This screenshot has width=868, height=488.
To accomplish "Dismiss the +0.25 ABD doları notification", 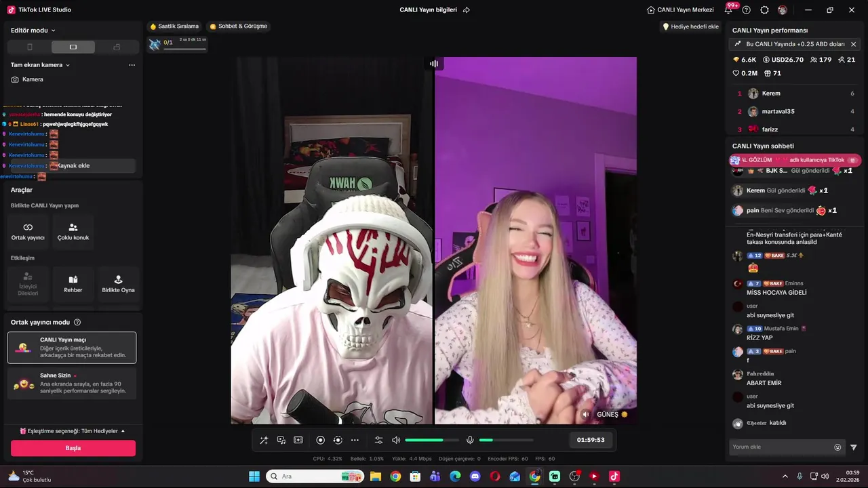I will (x=853, y=44).
